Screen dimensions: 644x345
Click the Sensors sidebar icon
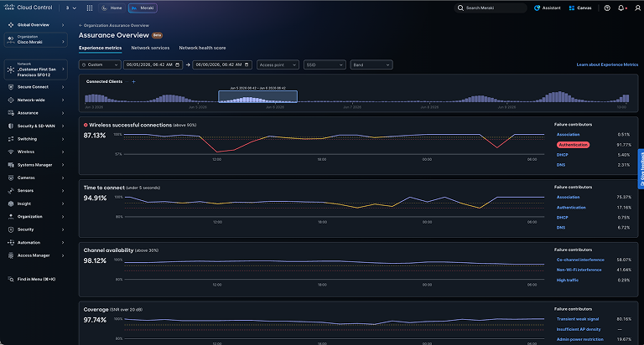[11, 191]
